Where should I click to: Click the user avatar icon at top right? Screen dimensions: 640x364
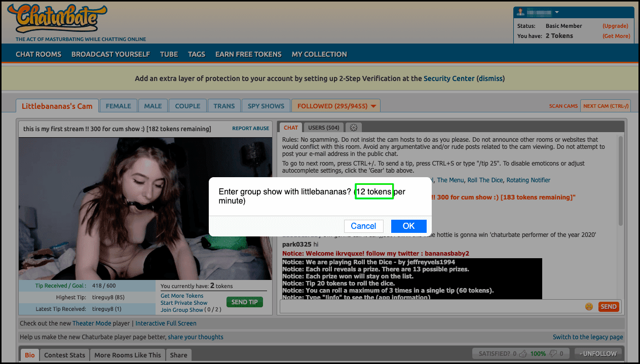tap(521, 13)
